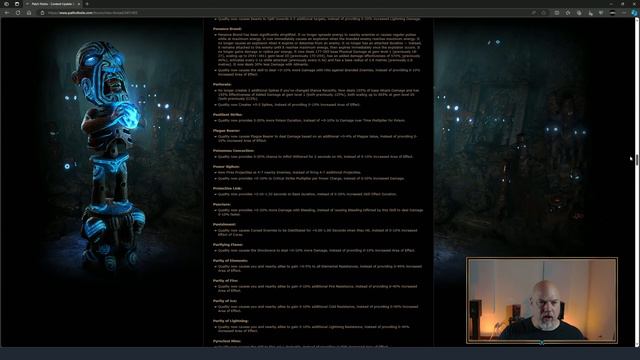Open a new tab with the plus icon
The width and height of the screenshot is (640, 360).
point(87,4)
